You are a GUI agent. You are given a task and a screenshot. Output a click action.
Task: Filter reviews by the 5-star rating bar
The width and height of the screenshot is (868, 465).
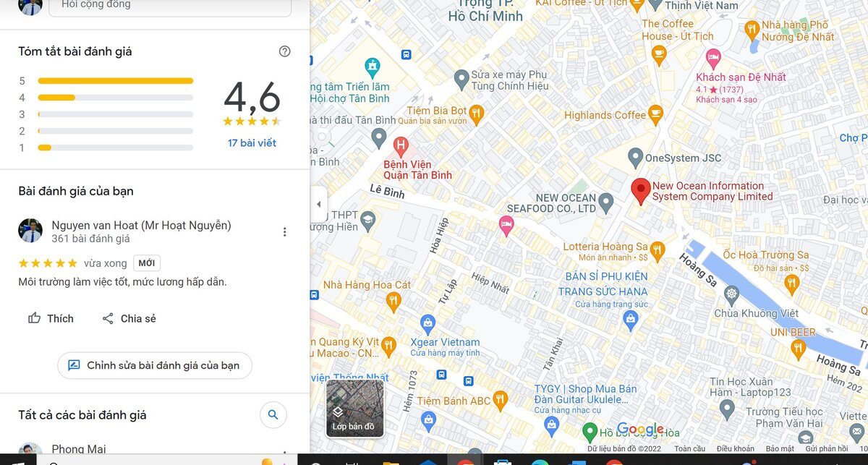(x=115, y=81)
